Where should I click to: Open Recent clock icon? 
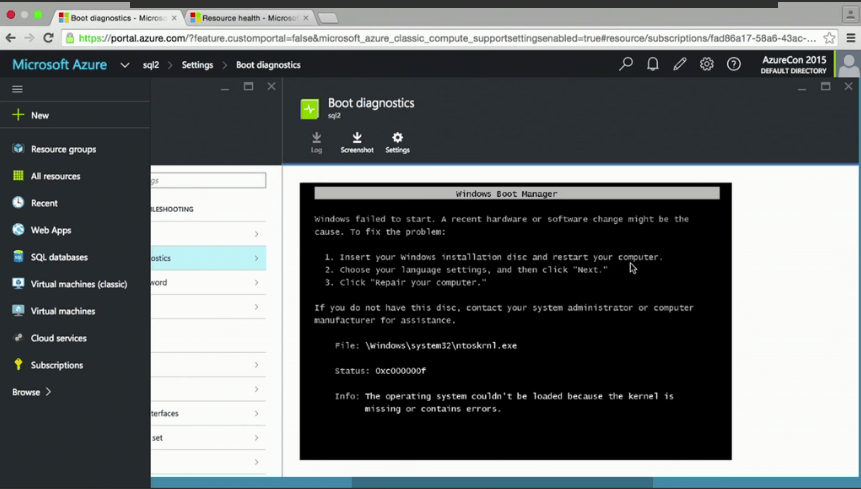(18, 203)
